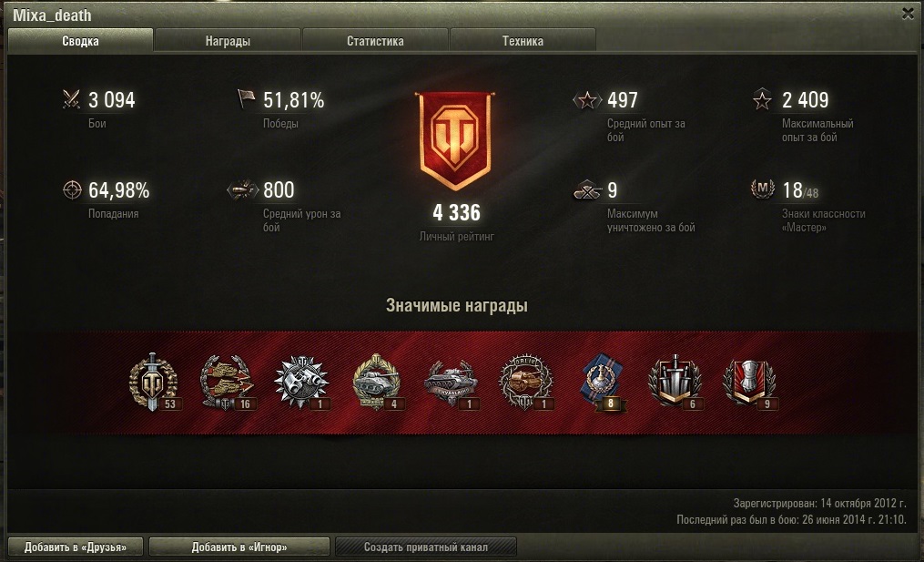This screenshot has height=562, width=924.
Task: Click the victories flag icon
Action: [246, 98]
